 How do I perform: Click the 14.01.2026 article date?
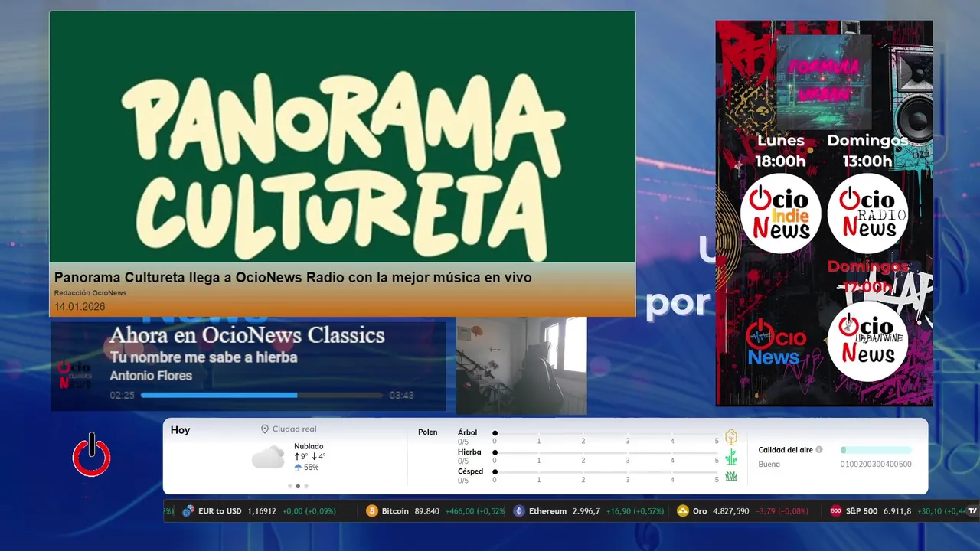click(80, 307)
